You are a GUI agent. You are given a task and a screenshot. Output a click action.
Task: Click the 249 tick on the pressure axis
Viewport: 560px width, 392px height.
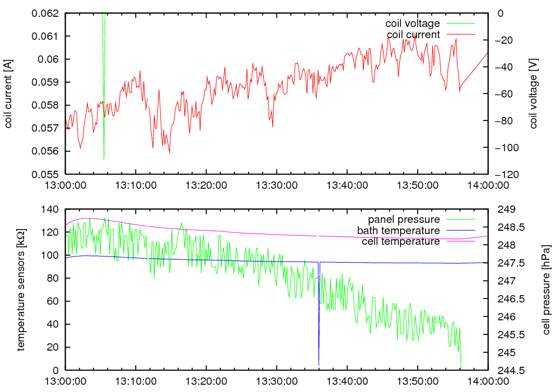[504, 209]
